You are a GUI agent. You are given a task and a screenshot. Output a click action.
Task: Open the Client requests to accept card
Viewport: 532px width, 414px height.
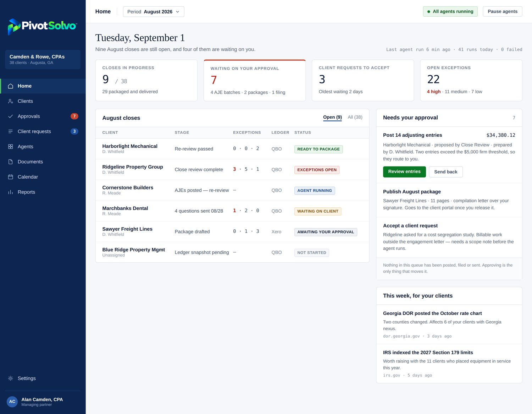pyautogui.click(x=363, y=80)
